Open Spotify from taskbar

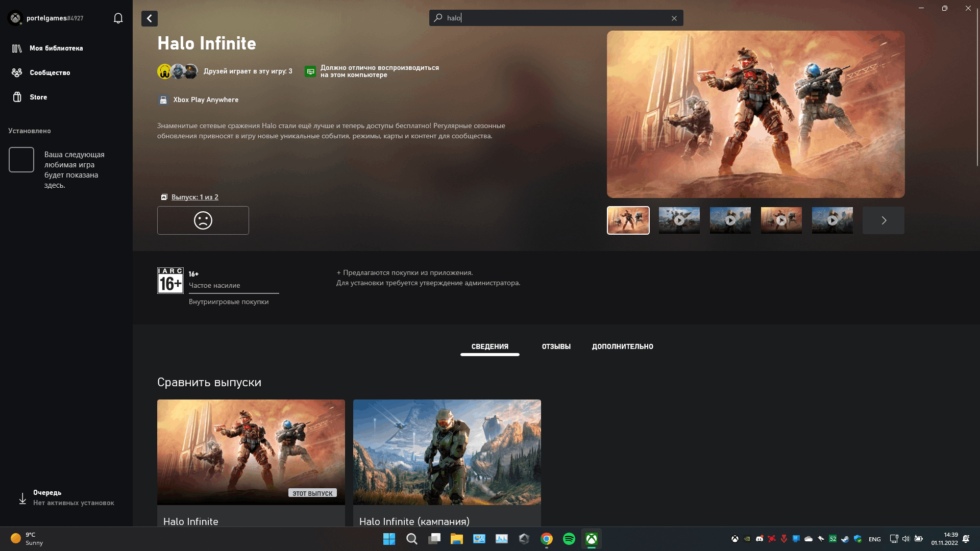569,539
